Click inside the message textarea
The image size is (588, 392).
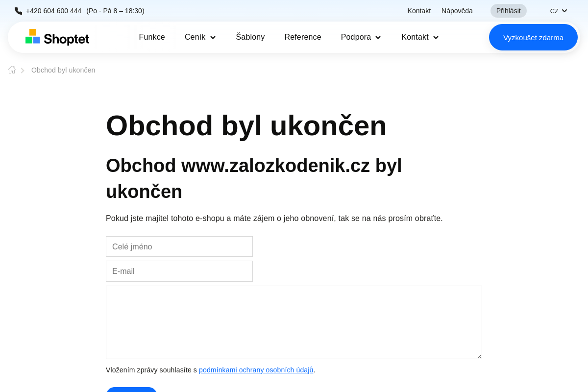294,322
